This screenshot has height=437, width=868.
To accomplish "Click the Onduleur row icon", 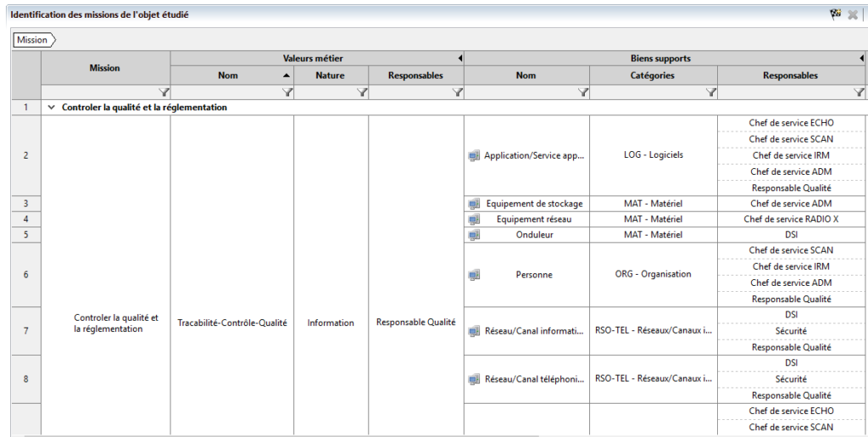I will tap(474, 235).
